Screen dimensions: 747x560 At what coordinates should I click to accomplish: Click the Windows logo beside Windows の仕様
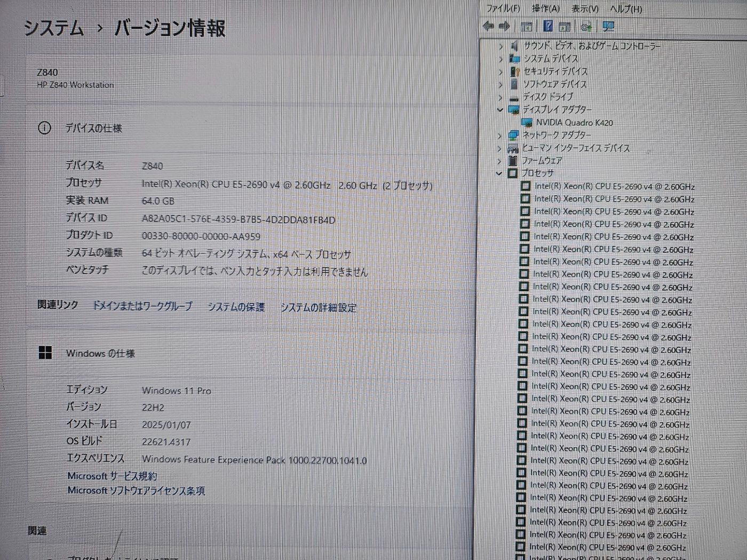pyautogui.click(x=45, y=353)
